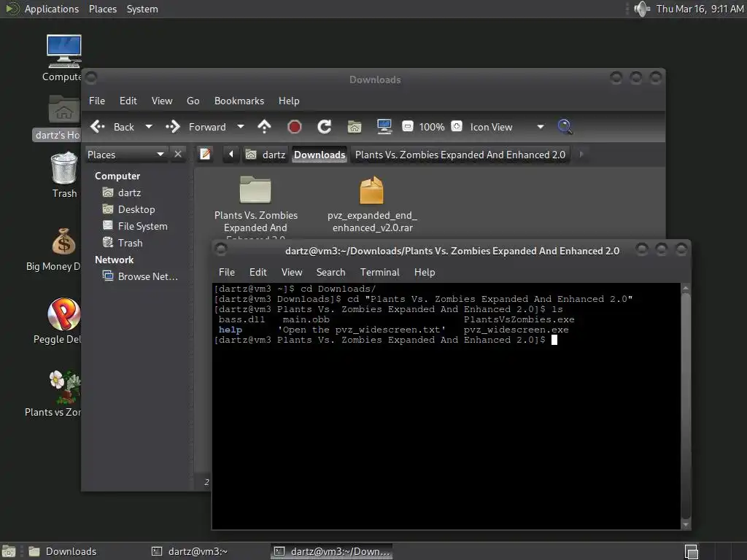Open View menu in Downloads window
Screen dimensions: 747x560
[x=162, y=101]
